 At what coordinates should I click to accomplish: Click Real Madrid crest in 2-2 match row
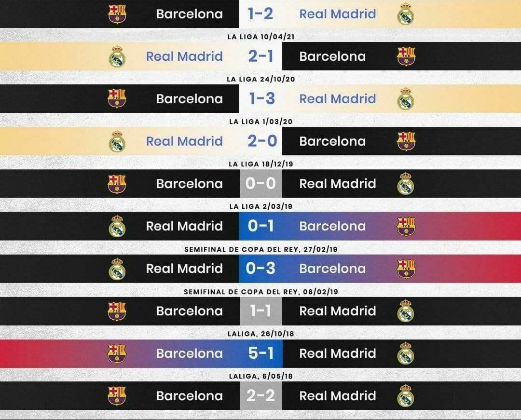coord(406,396)
